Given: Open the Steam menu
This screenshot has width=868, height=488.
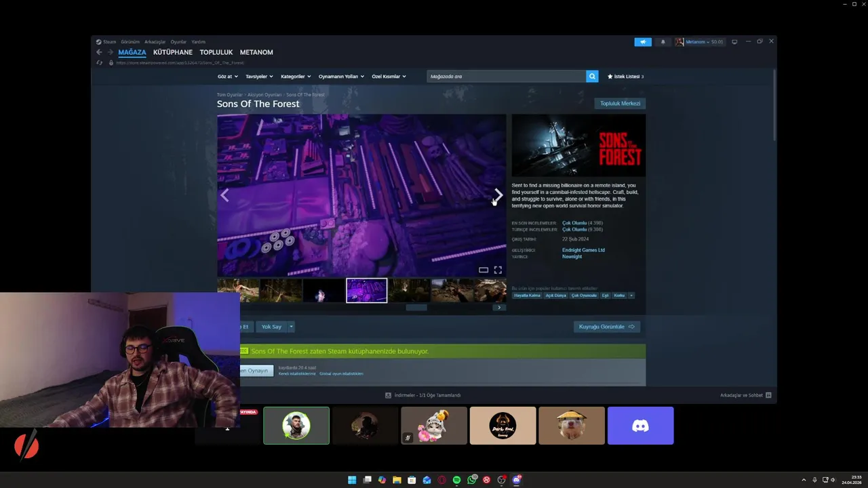Looking at the screenshot, I should 106,42.
